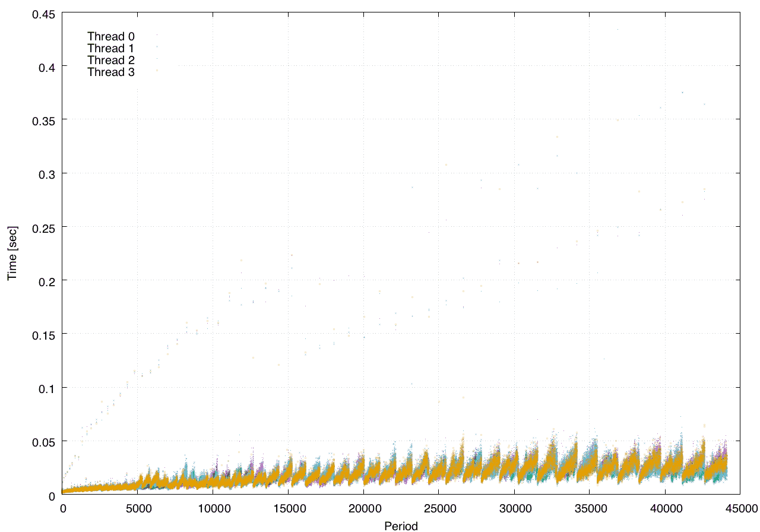Click the Thread 3 legend label
The image size is (760, 532).
[111, 72]
